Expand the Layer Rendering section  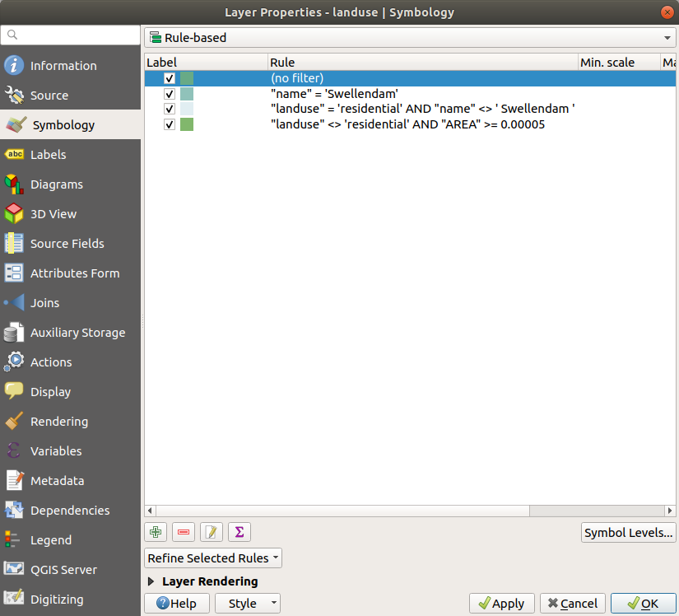(151, 581)
